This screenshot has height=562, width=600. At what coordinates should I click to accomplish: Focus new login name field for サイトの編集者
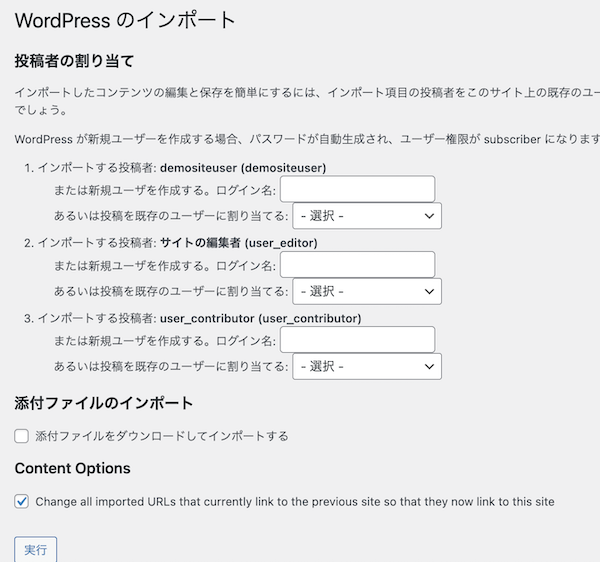coord(357,265)
